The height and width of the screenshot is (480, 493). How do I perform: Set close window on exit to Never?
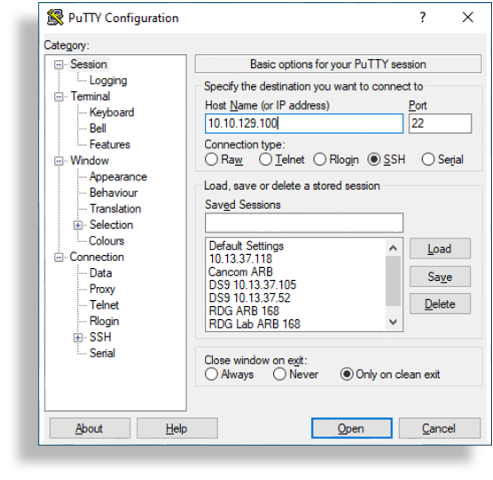tap(279, 374)
